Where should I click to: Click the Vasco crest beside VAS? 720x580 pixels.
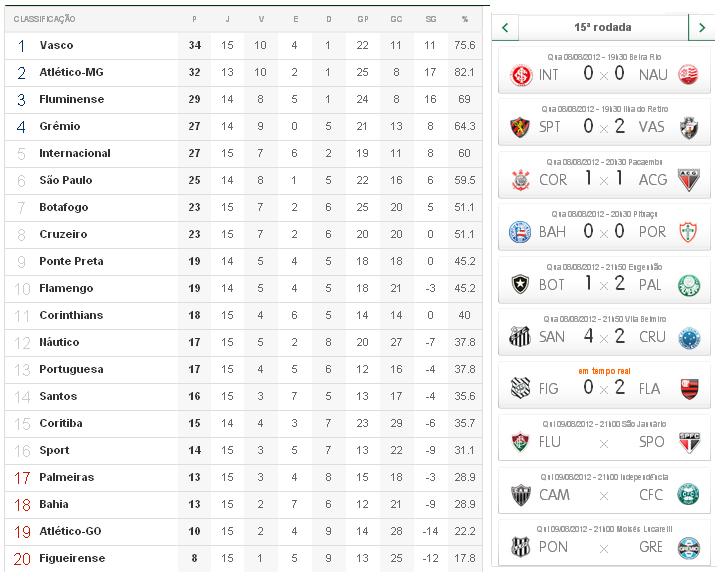(687, 127)
